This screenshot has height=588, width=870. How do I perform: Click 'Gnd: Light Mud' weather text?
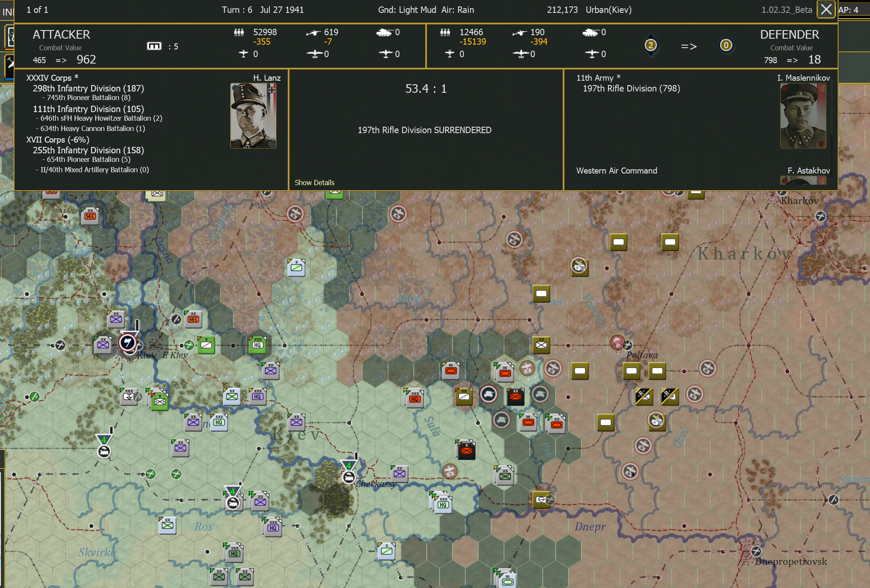pos(407,10)
